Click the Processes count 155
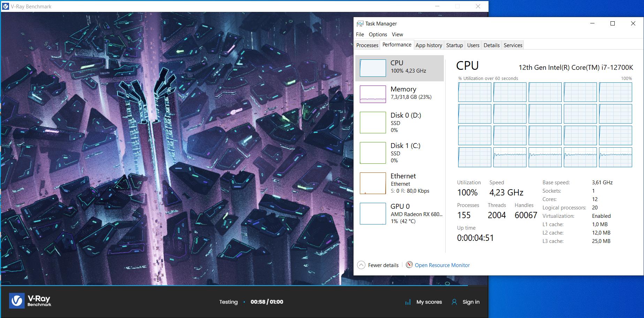 pyautogui.click(x=464, y=215)
